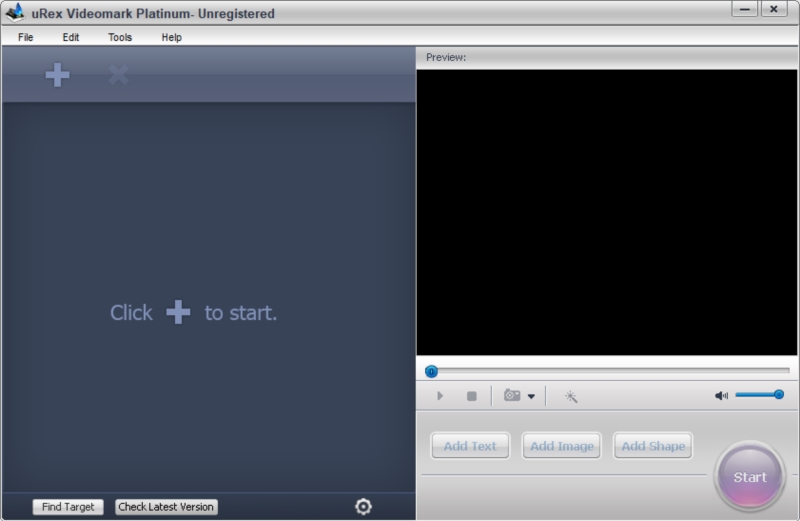
Task: Click the magic wand effects icon
Action: [x=571, y=396]
